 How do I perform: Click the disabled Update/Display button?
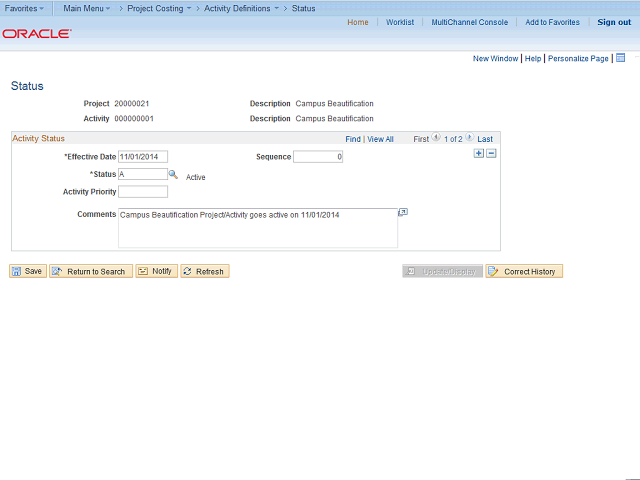point(442,271)
